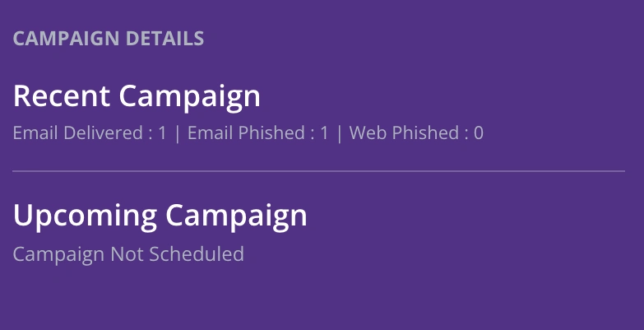Click the Web Phished count of zero
The image size is (644, 330).
[x=479, y=132]
